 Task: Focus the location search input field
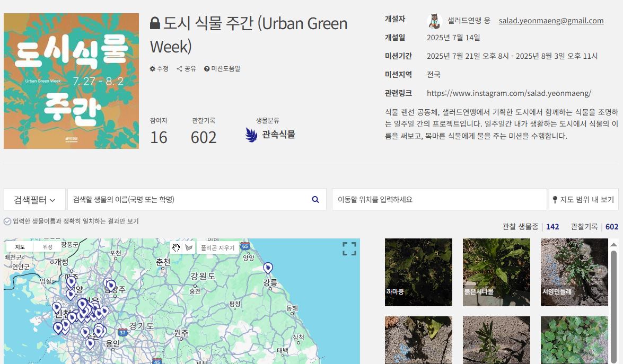coord(440,199)
